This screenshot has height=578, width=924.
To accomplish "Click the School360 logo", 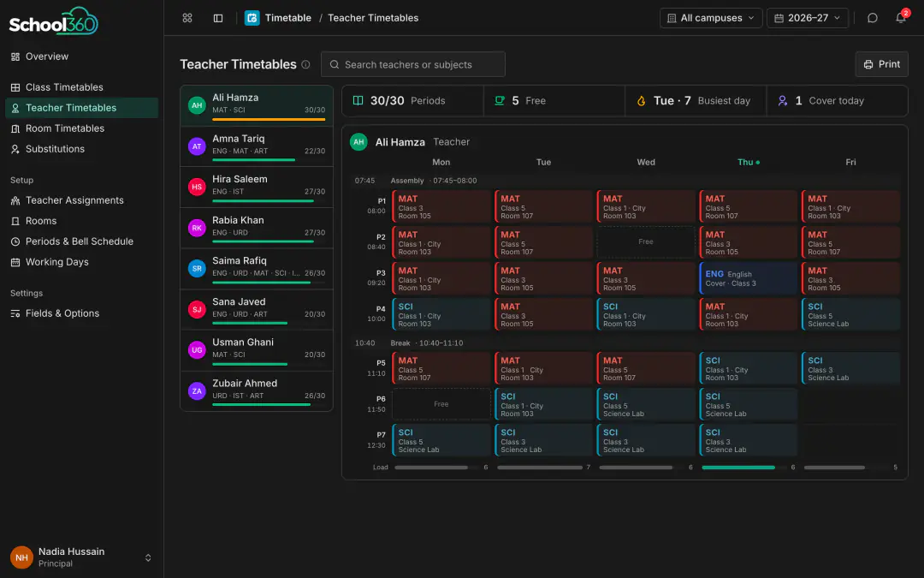I will click(x=54, y=21).
